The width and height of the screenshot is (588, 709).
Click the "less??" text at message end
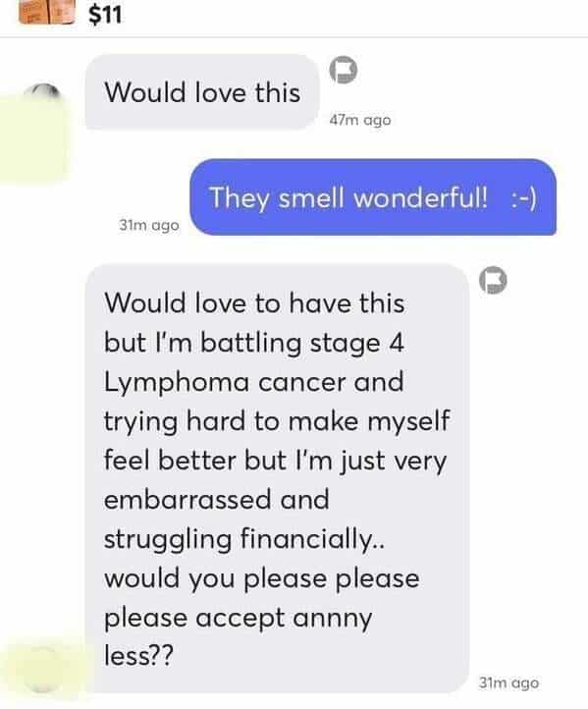point(138,655)
